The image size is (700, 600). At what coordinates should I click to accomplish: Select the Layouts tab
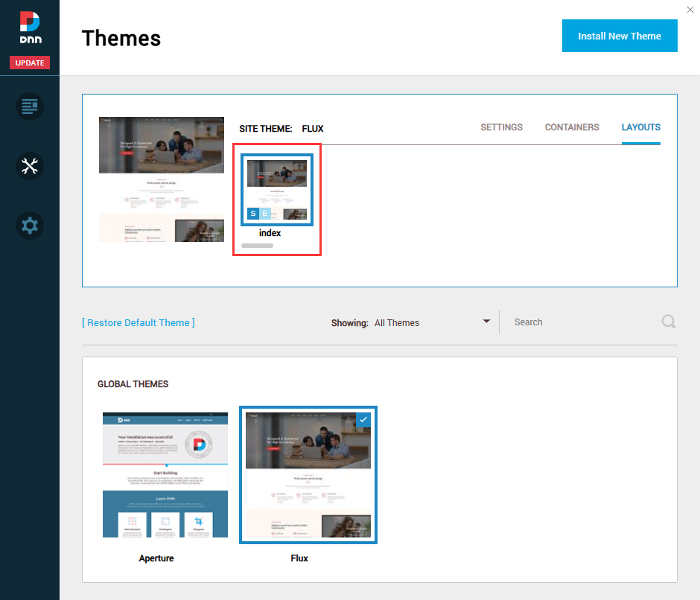[x=640, y=127]
